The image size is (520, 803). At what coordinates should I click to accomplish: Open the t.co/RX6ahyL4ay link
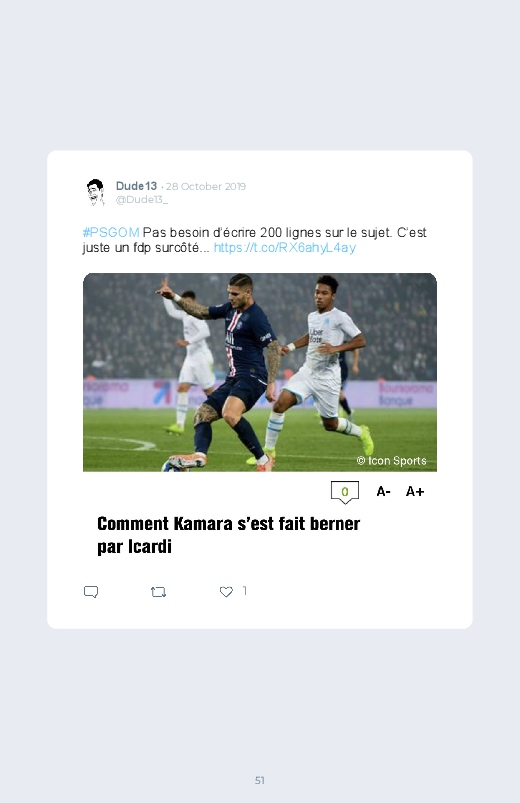pyautogui.click(x=284, y=248)
